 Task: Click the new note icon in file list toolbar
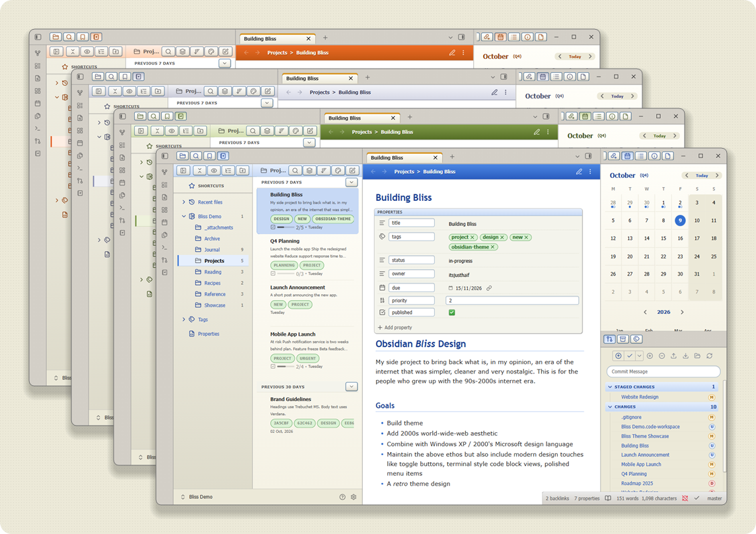coord(352,171)
